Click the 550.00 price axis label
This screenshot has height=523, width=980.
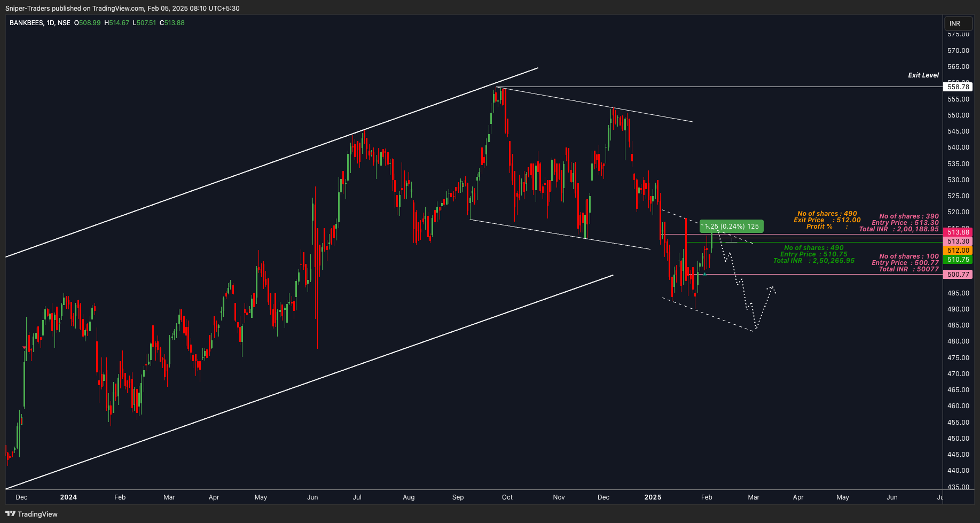coord(958,115)
